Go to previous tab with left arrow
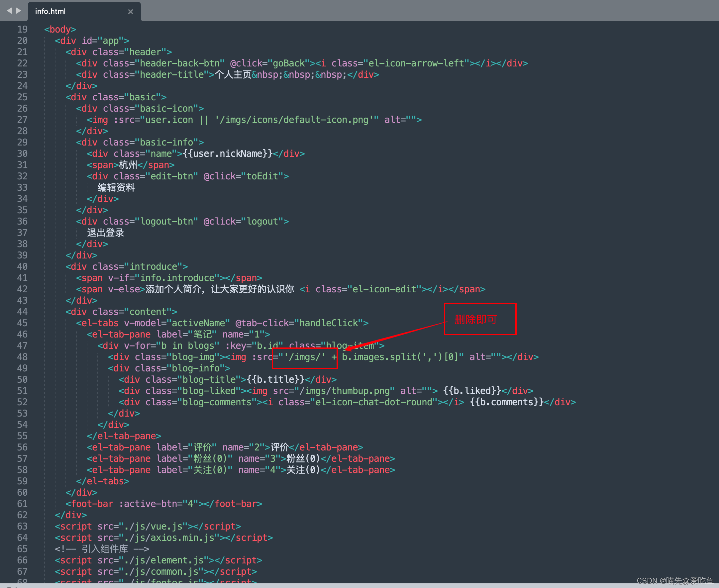The height and width of the screenshot is (588, 719). pos(9,11)
